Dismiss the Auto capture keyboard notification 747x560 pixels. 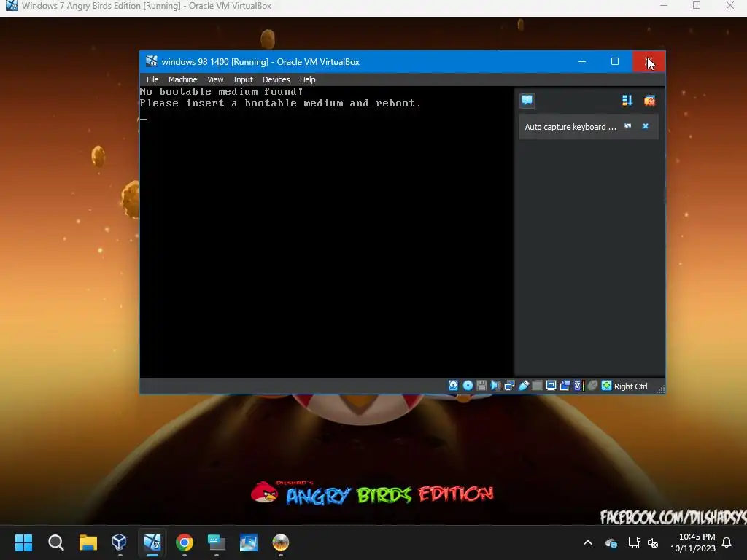pos(646,126)
